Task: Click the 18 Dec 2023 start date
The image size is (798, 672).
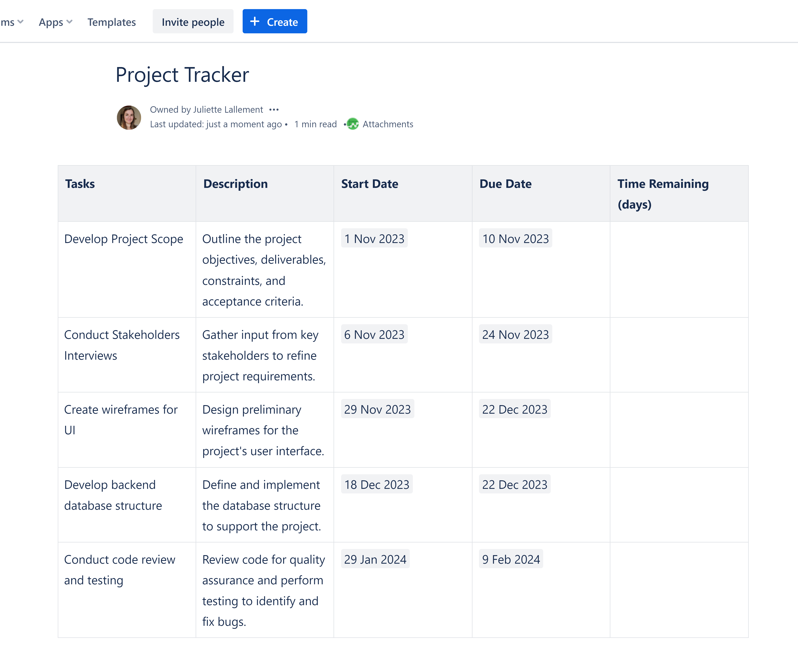Action: [376, 484]
